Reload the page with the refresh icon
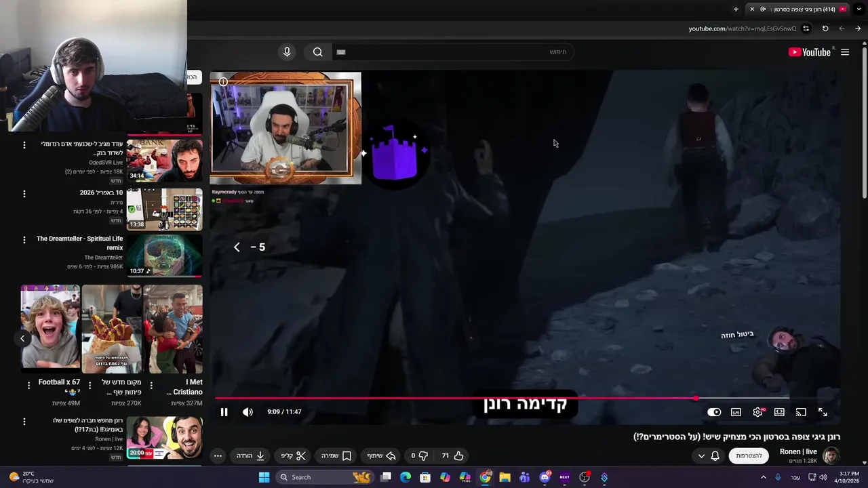Viewport: 868px width, 488px height. (825, 28)
